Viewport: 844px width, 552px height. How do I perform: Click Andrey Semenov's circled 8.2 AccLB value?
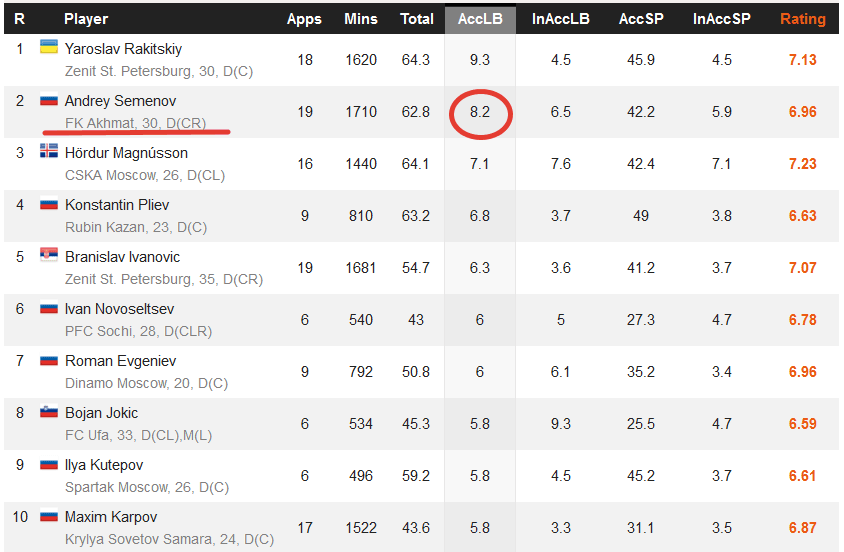[480, 112]
